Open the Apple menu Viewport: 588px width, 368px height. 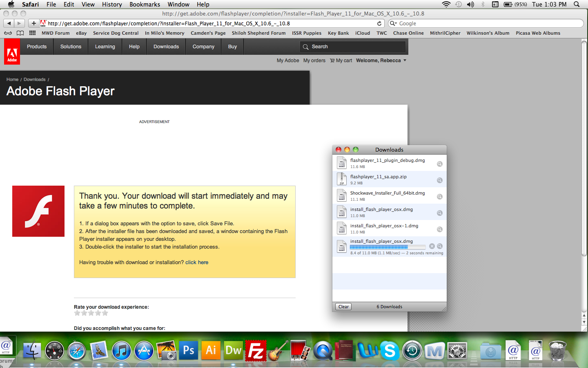pyautogui.click(x=11, y=4)
